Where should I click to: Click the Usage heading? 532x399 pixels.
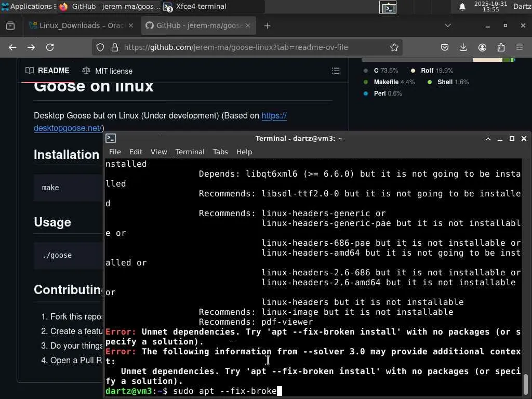pos(52,222)
